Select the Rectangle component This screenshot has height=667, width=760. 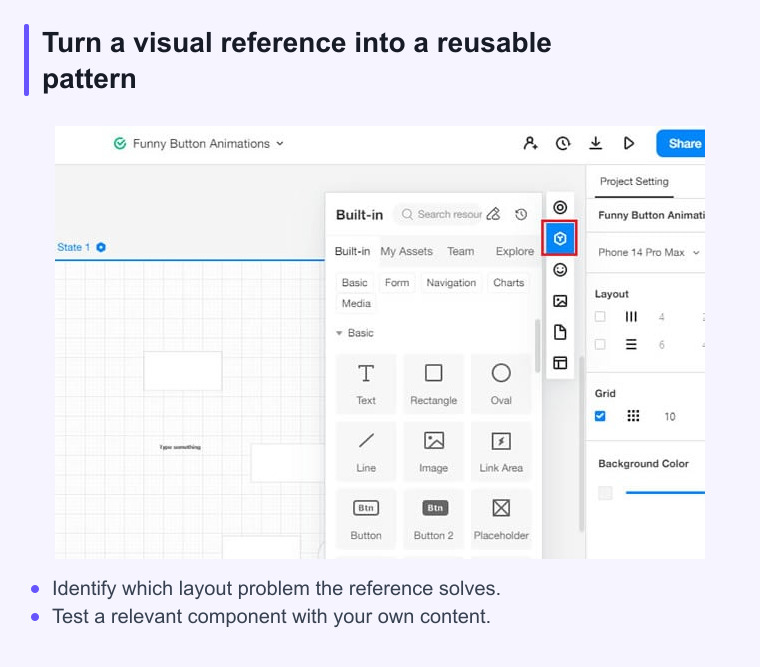(x=433, y=384)
